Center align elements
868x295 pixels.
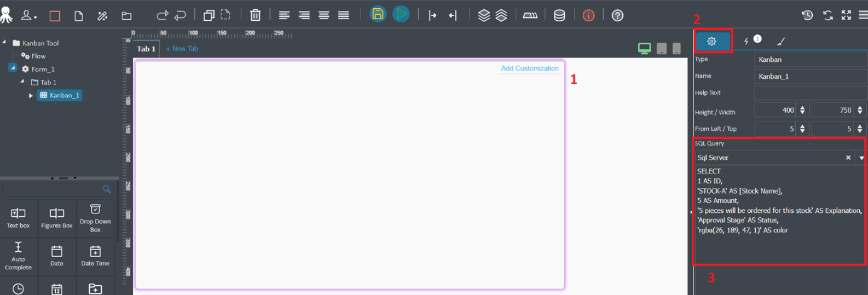(324, 15)
